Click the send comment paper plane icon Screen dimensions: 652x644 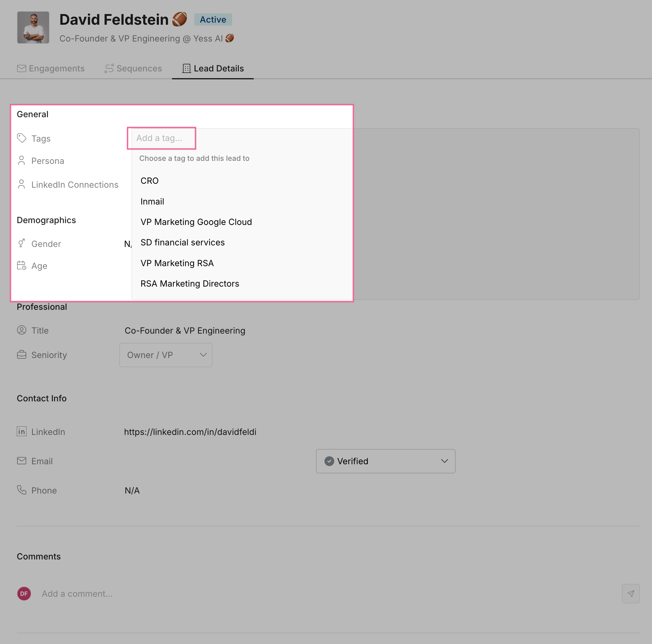630,593
